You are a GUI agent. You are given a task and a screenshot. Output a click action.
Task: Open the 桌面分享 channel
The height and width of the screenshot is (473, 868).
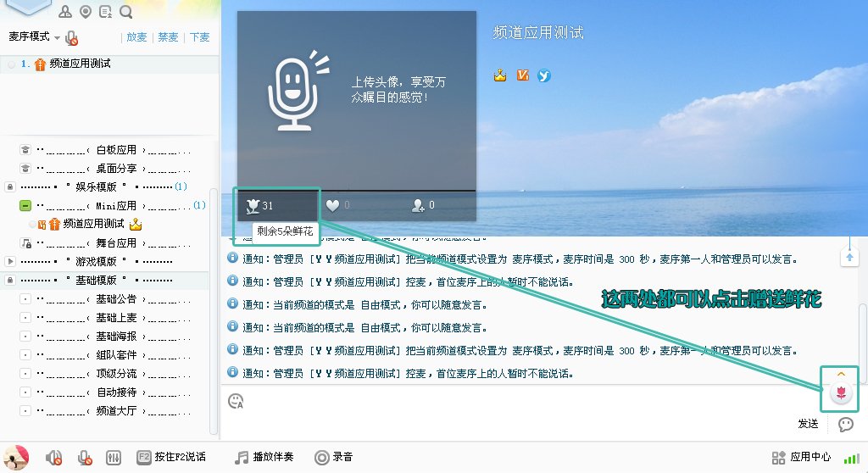click(x=115, y=169)
